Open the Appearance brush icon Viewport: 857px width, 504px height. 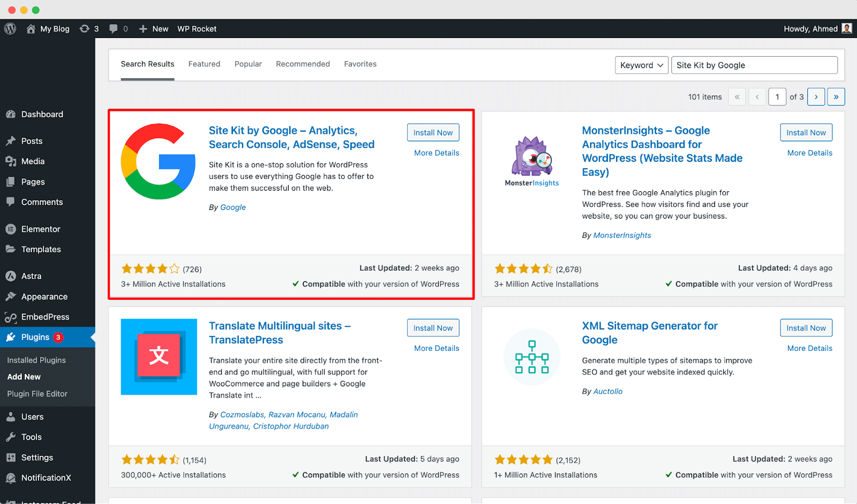pos(11,296)
